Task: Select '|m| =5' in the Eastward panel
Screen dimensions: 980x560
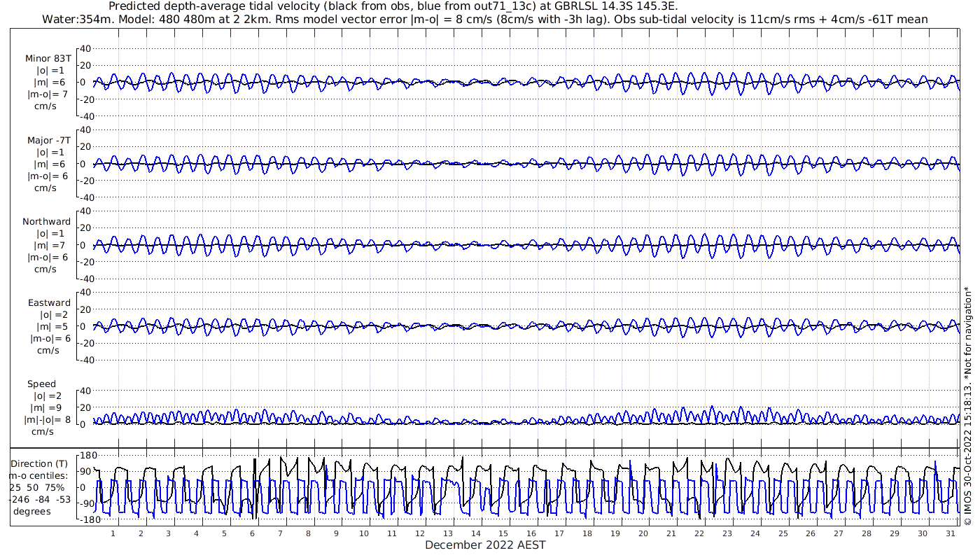Action: tap(53, 326)
